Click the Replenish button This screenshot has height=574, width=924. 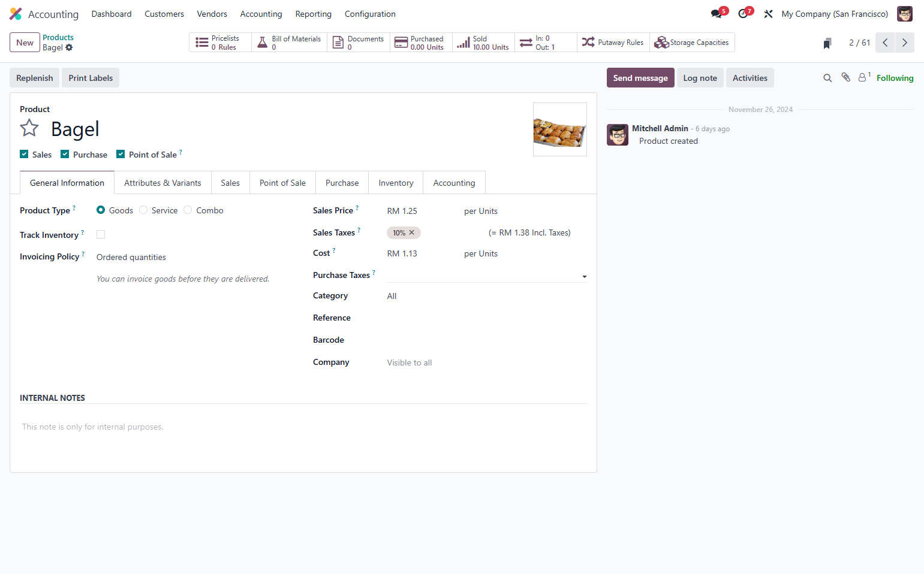[x=34, y=78]
